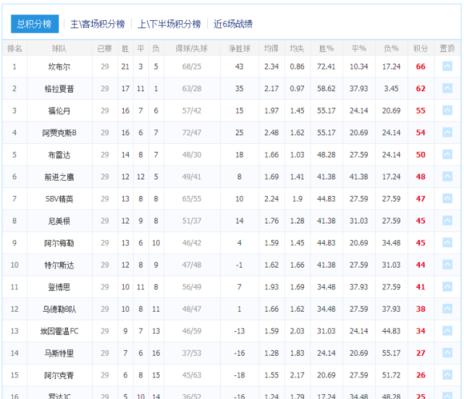Click the pin icon for 阿尔克青 row
The width and height of the screenshot is (464, 399).
click(x=447, y=375)
